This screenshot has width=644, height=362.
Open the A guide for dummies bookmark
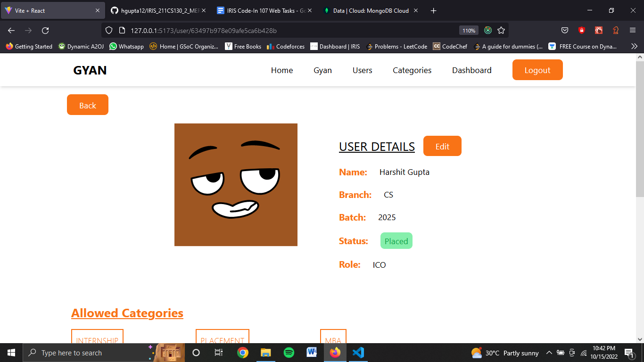pyautogui.click(x=508, y=46)
